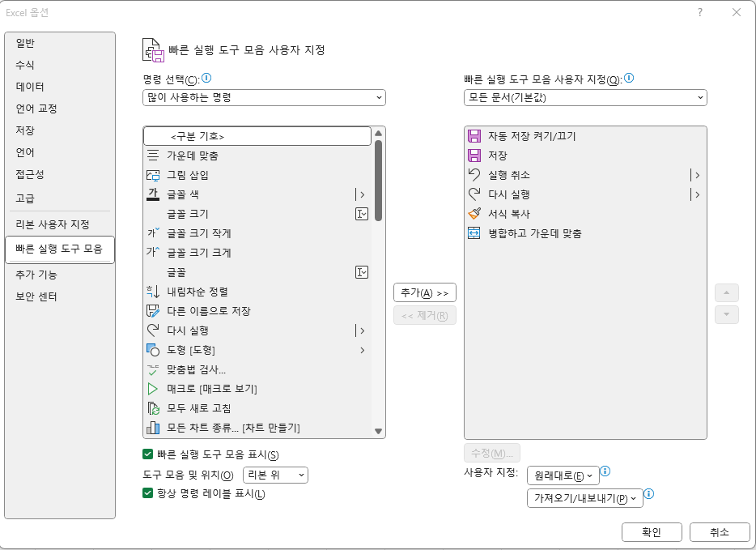Image resolution: width=756 pixels, height=550 pixels.
Task: Click the 글꼴 크기 크게 icon
Action: (153, 253)
